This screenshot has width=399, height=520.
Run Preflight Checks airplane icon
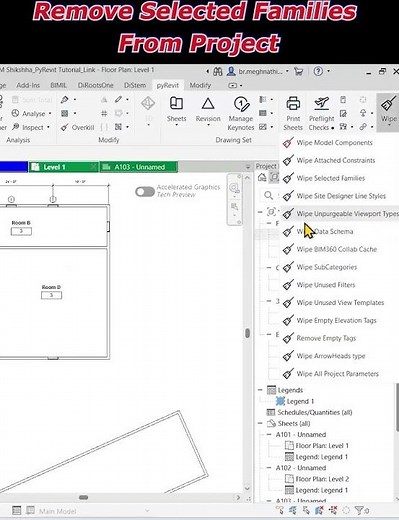(321, 104)
